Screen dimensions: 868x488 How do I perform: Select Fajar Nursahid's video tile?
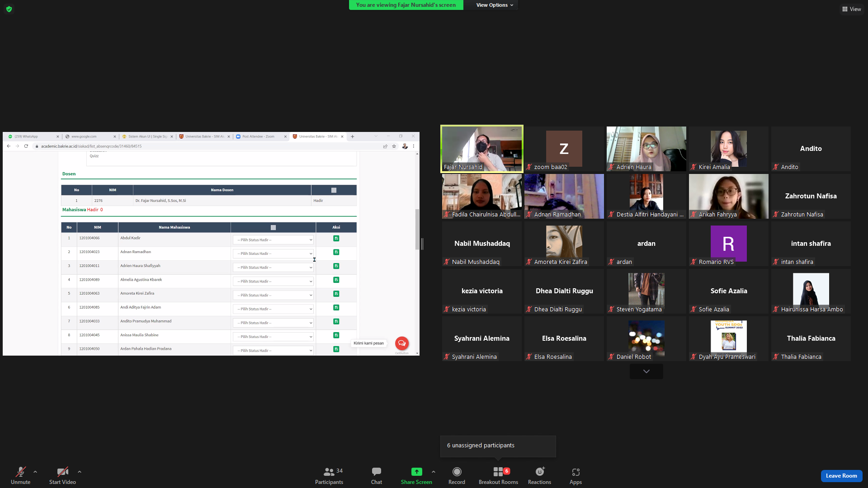click(x=482, y=149)
